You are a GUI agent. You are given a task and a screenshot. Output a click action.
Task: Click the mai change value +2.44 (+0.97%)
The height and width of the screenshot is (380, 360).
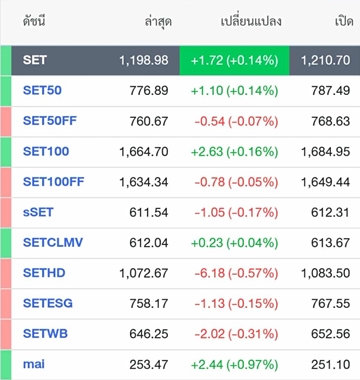point(234,364)
